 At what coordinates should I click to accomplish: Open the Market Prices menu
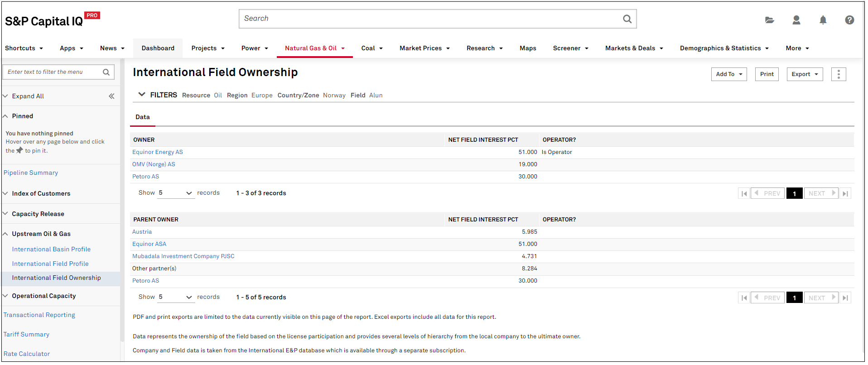[424, 48]
